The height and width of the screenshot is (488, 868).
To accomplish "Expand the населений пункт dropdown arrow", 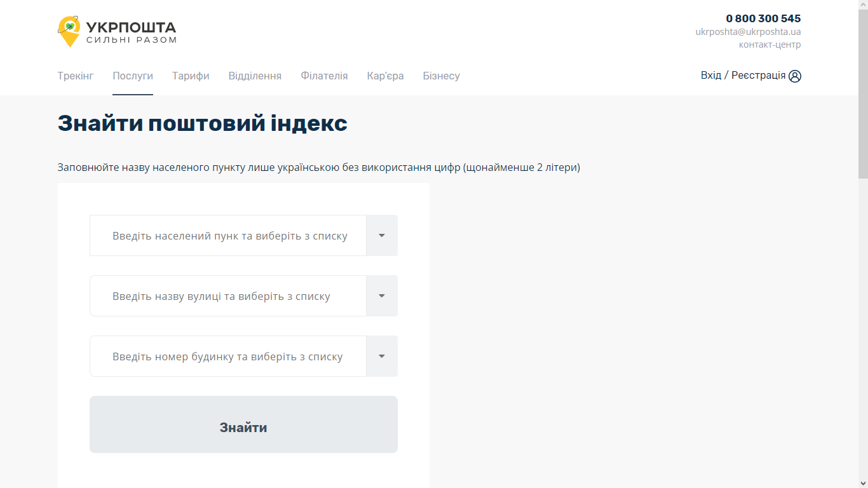I will [382, 236].
